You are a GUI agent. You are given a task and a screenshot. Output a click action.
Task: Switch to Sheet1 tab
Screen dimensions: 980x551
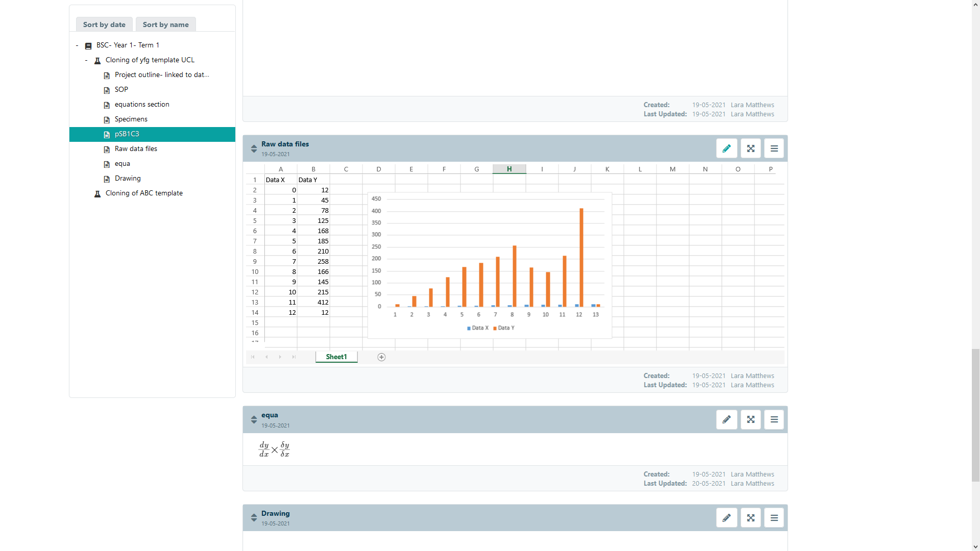336,357
